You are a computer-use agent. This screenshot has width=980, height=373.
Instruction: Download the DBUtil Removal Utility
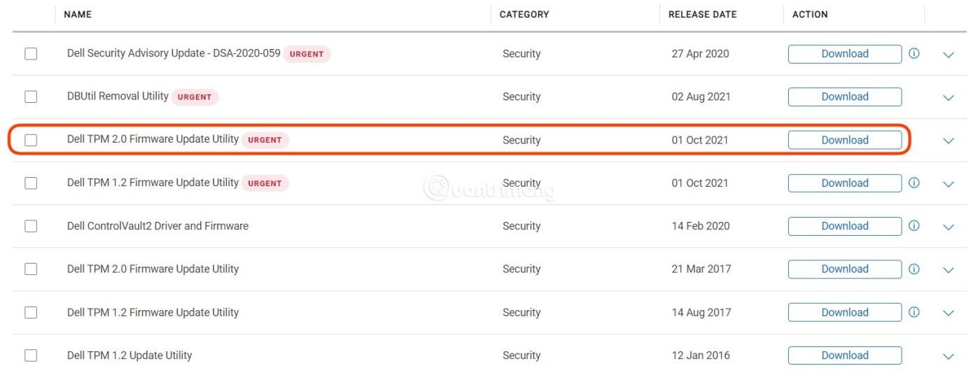[844, 97]
